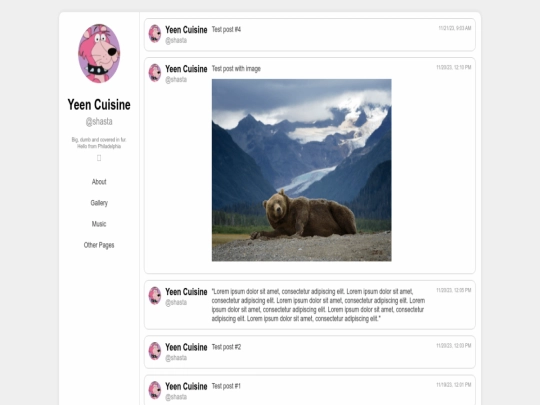The width and height of the screenshot is (540, 405).
Task: Click the 'Test post #2' text
Action: [x=226, y=347]
